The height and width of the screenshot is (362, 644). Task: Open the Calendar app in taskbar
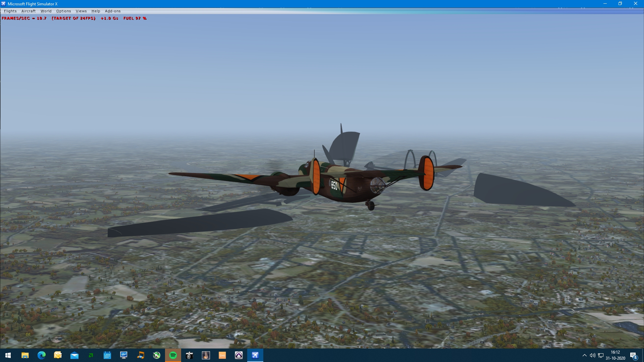(107, 355)
